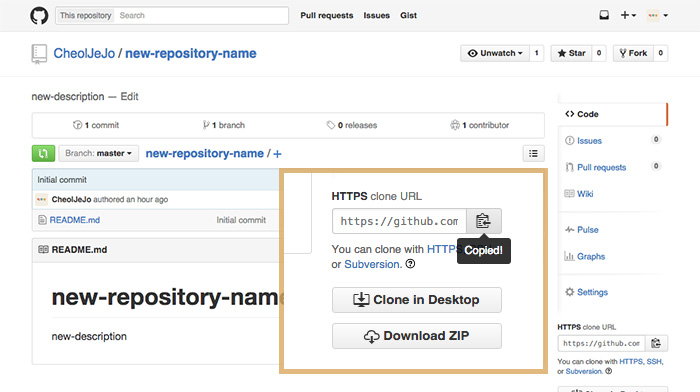The width and height of the screenshot is (700, 392).
Task: Click the CheolJeJo author avatar in the commit row
Action: pyautogui.click(x=42, y=199)
